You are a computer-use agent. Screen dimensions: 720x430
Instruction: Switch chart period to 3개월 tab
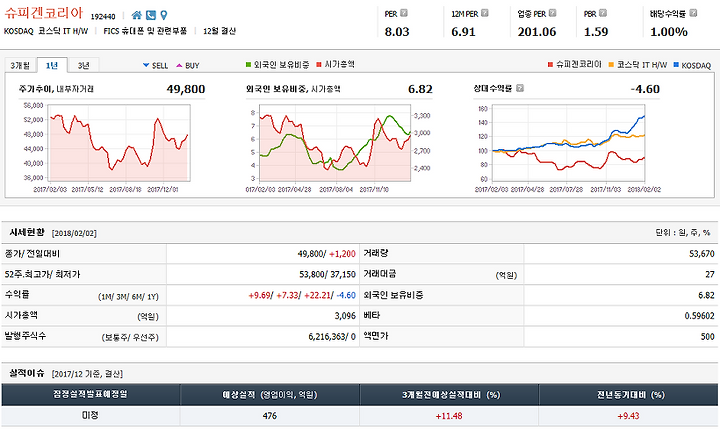pos(20,65)
